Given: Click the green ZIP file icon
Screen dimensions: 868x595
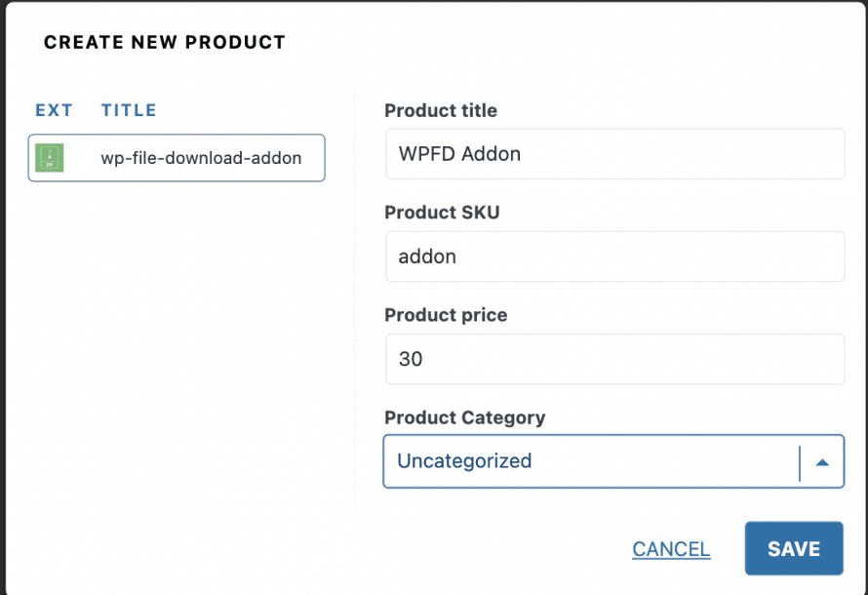Looking at the screenshot, I should (49, 158).
